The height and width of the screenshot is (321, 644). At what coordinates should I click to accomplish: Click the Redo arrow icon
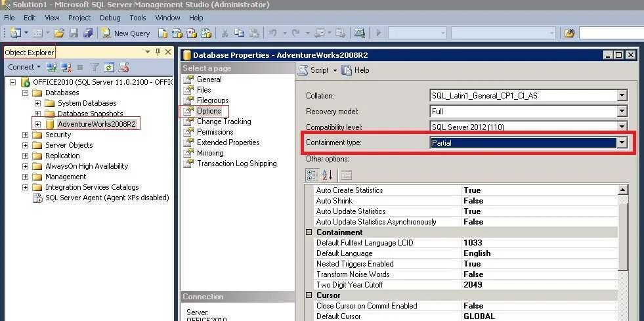295,33
